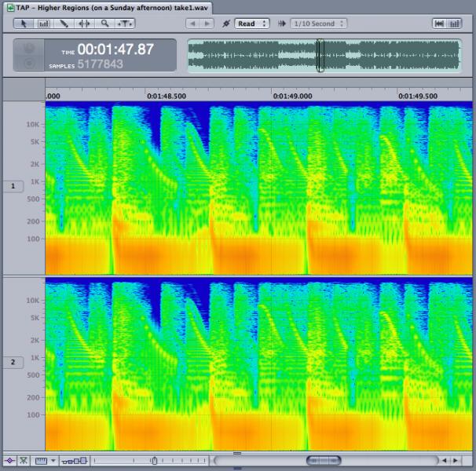Select channel 2 label button

point(13,362)
